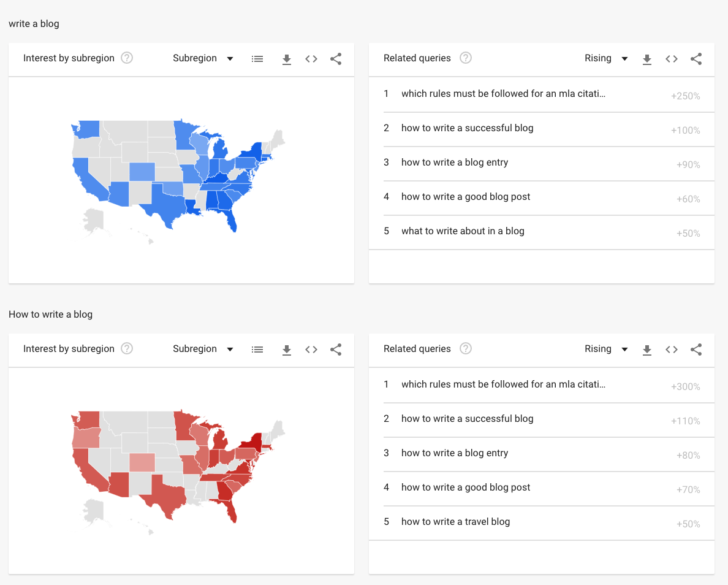Embed the blue subregion map widget
728x585 pixels.
click(x=311, y=59)
